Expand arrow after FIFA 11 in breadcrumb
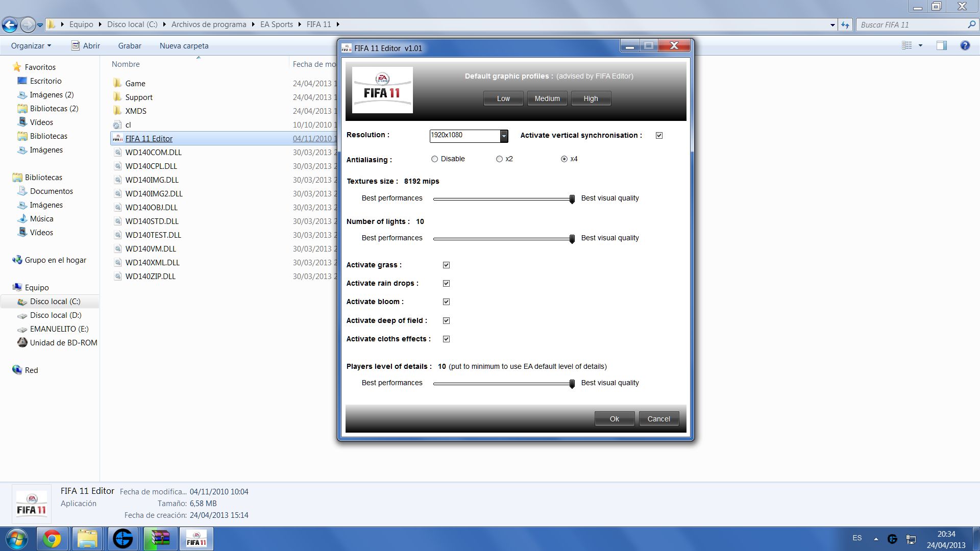 337,24
